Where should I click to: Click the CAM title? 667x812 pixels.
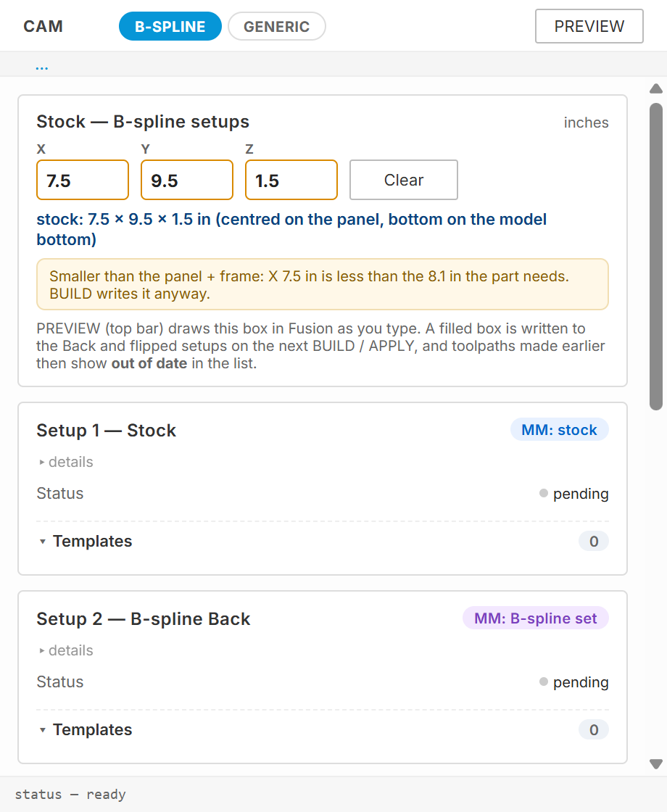pyautogui.click(x=43, y=26)
